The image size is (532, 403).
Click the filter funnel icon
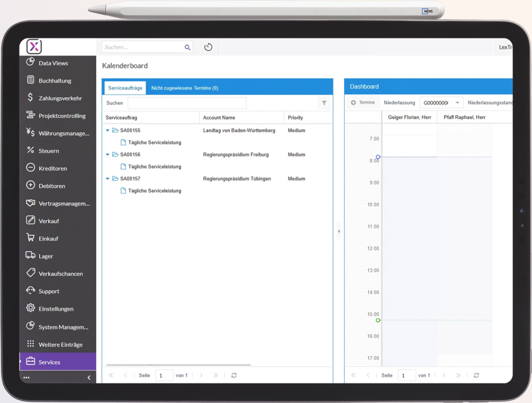coord(324,103)
